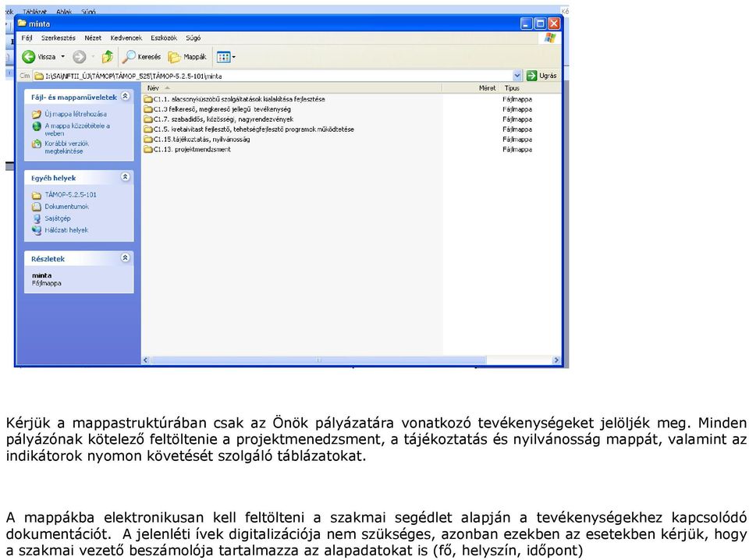Select the 'C1.5. kreativitást fejlesztő' folder name
The image size is (749, 560).
click(x=254, y=129)
